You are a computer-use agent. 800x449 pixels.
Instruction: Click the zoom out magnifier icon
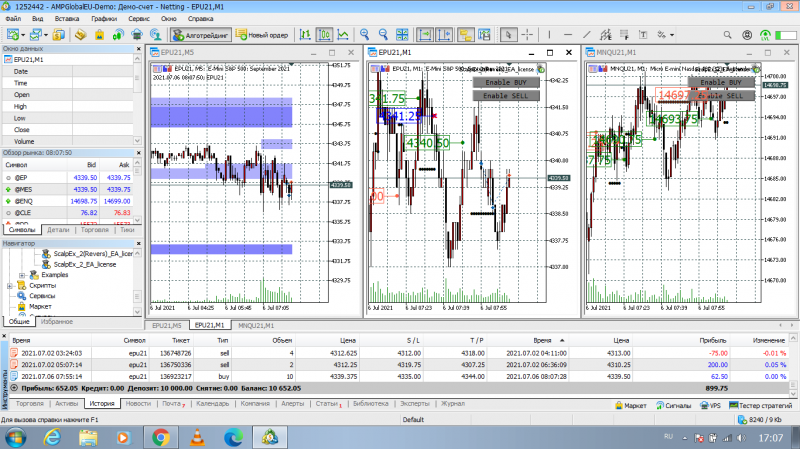[x=383, y=35]
